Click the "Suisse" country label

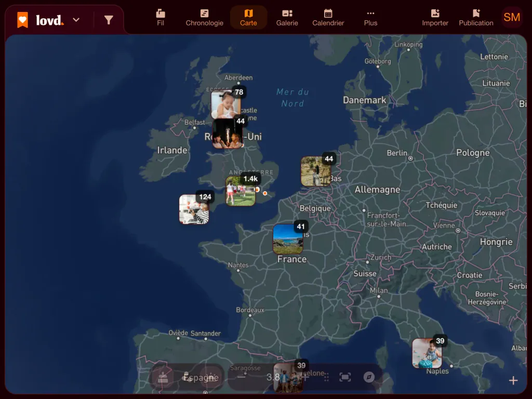[365, 273]
